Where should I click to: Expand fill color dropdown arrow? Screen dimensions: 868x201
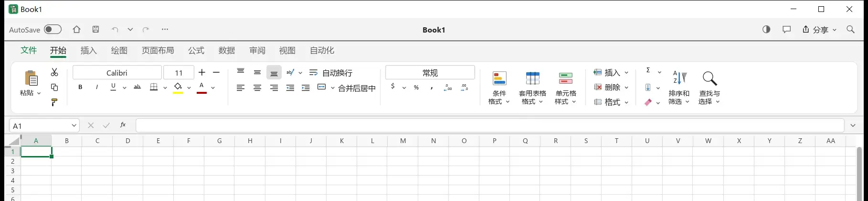click(x=189, y=88)
